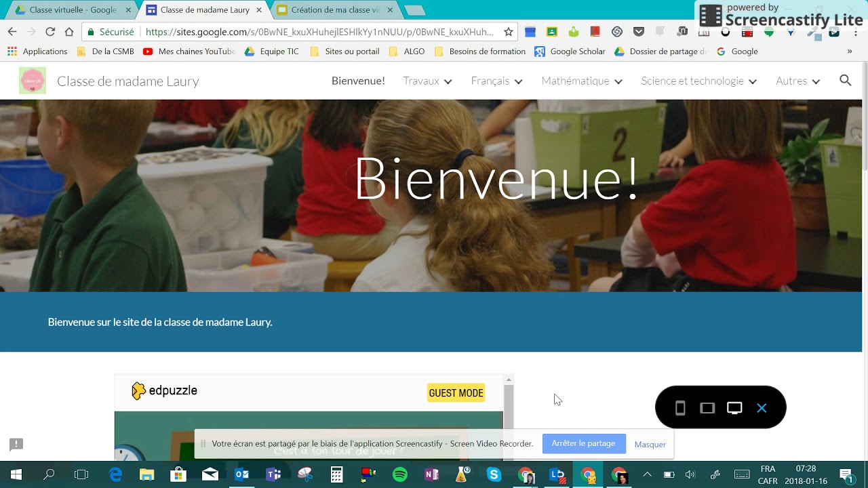Click the Screencastify film strip extension icon

point(747,32)
